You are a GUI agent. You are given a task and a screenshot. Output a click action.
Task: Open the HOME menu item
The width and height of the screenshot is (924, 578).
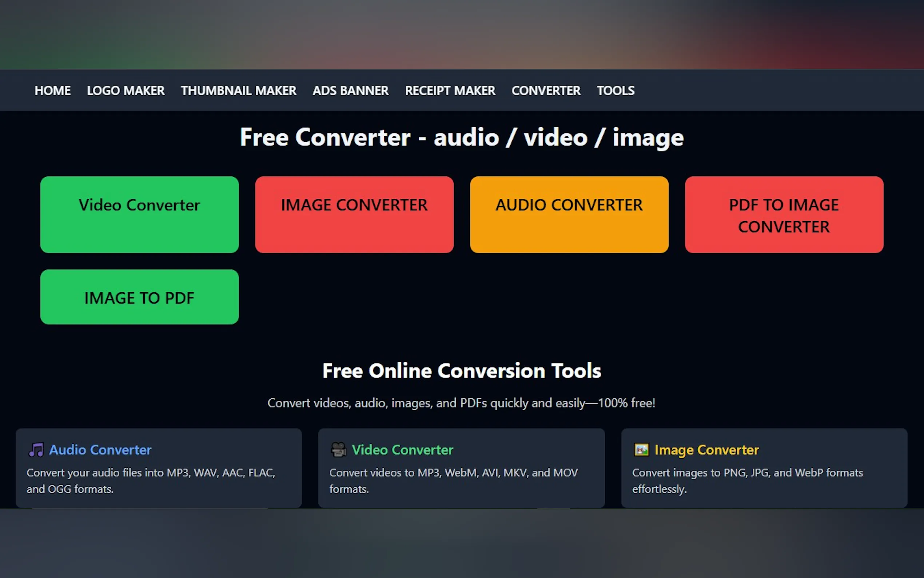[53, 91]
